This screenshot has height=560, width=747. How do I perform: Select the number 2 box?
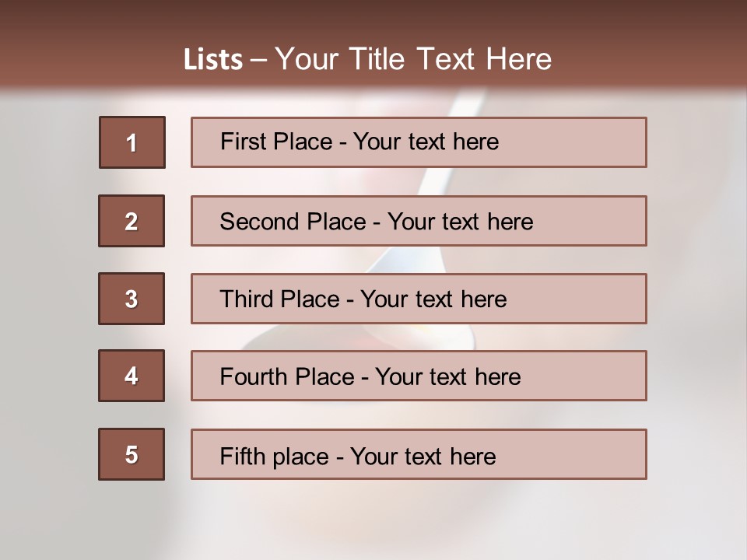pyautogui.click(x=132, y=221)
